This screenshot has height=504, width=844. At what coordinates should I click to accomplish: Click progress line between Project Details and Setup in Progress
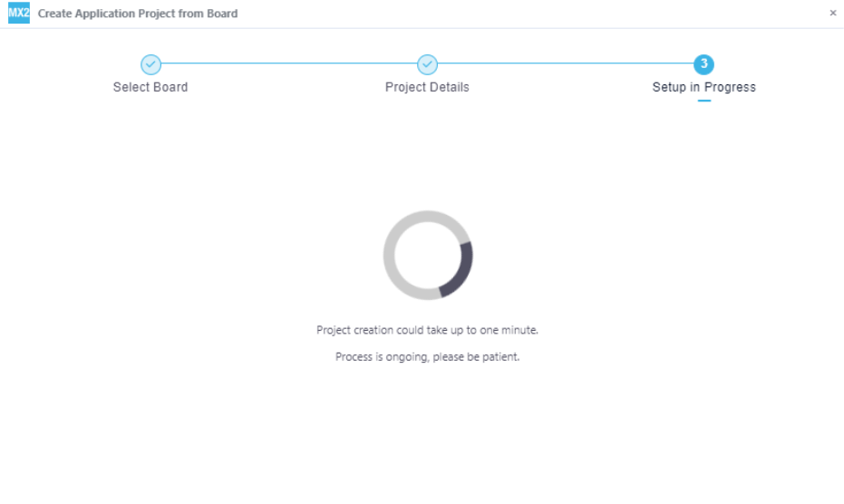point(566,63)
